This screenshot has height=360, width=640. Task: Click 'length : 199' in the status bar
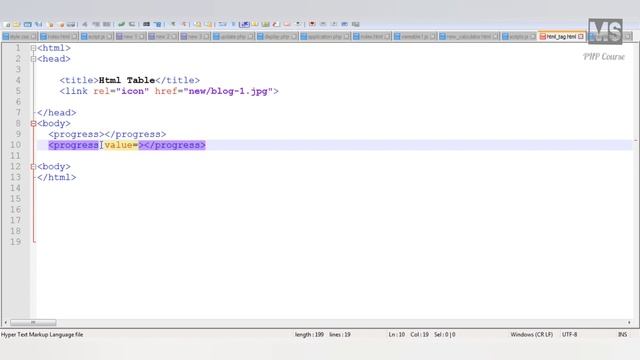(x=309, y=334)
